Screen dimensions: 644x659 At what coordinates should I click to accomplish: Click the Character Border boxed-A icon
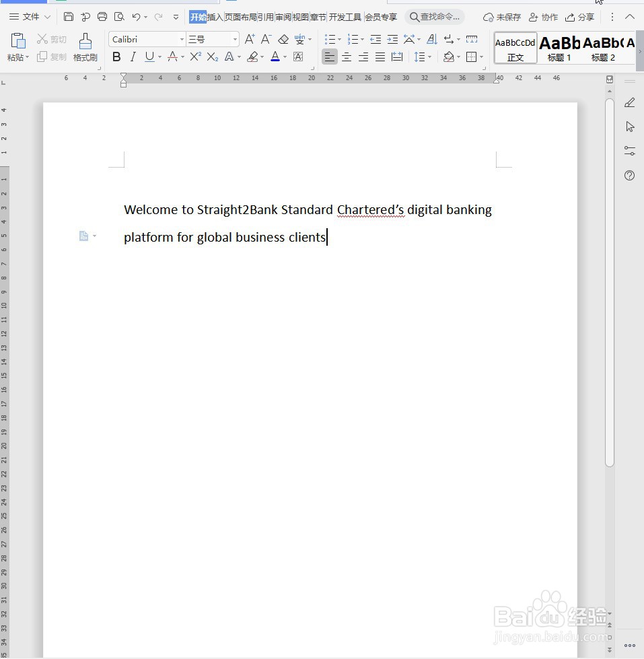click(298, 57)
